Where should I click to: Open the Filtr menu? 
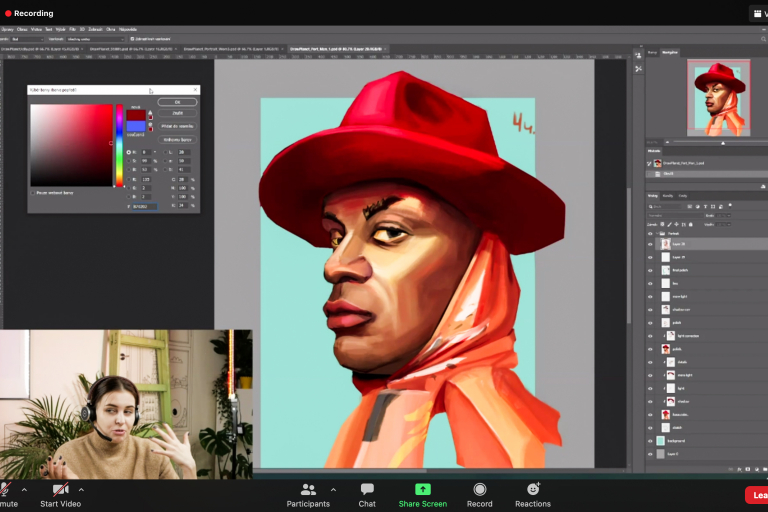[x=72, y=29]
